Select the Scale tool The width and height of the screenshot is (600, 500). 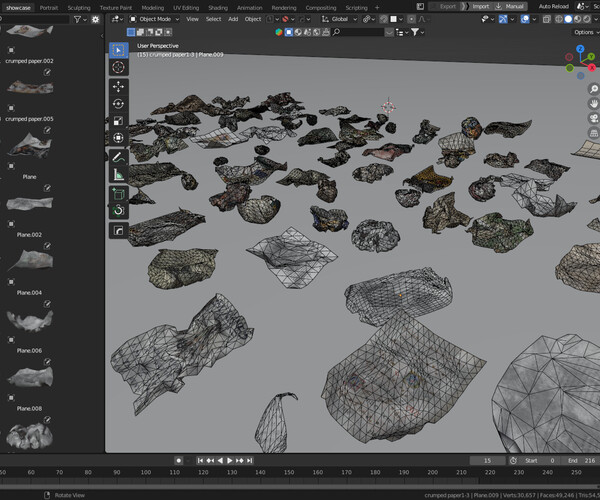pos(118,121)
